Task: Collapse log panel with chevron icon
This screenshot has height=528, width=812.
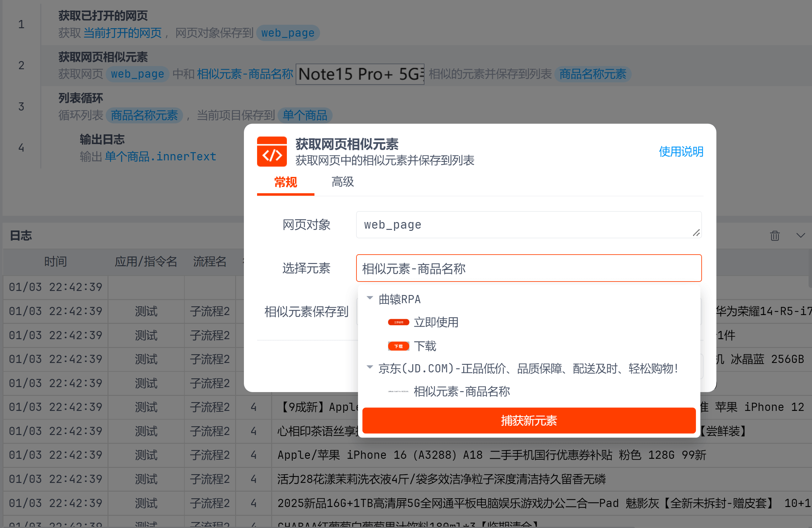Action: point(800,236)
